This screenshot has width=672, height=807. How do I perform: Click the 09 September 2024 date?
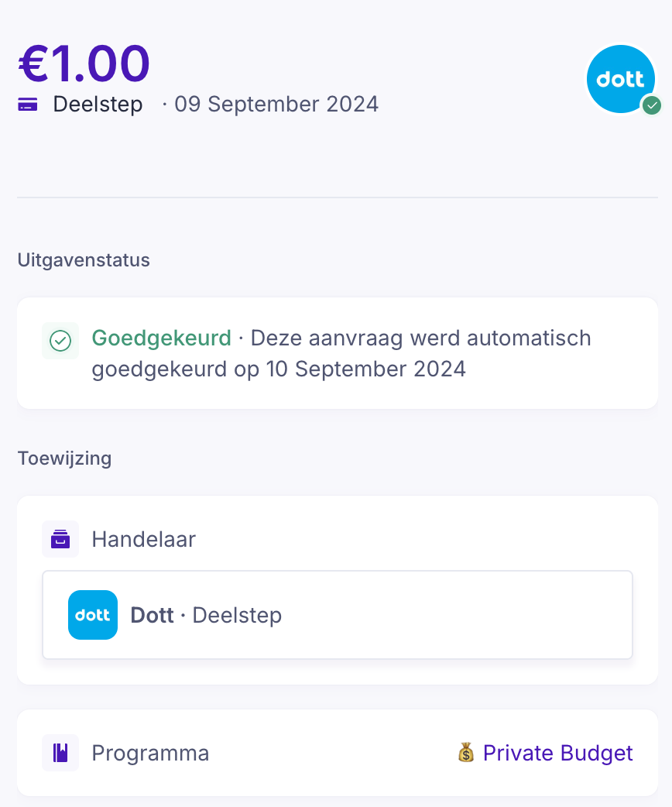tap(276, 105)
